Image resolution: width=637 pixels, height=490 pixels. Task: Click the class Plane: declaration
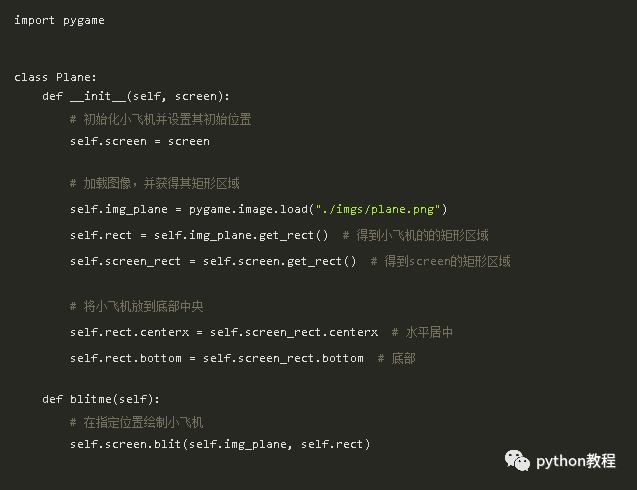tap(55, 77)
